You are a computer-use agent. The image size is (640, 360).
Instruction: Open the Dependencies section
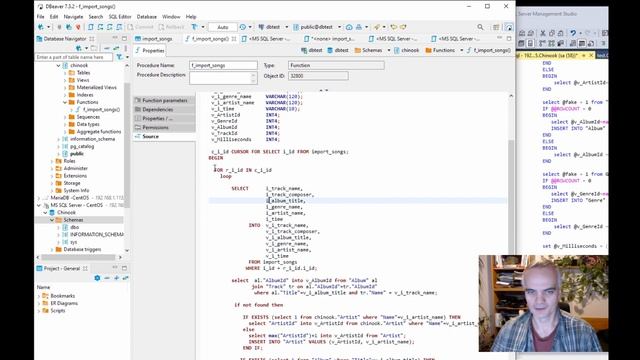point(164,109)
